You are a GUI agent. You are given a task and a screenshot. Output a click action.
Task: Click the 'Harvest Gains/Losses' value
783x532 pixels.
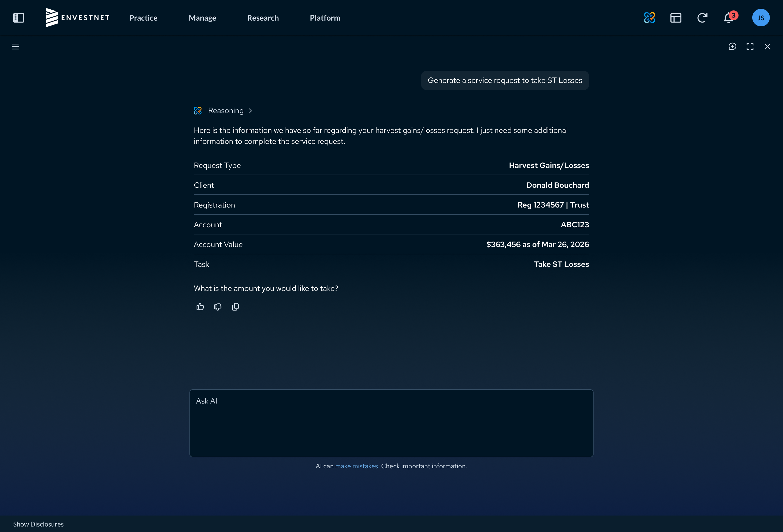tap(549, 166)
